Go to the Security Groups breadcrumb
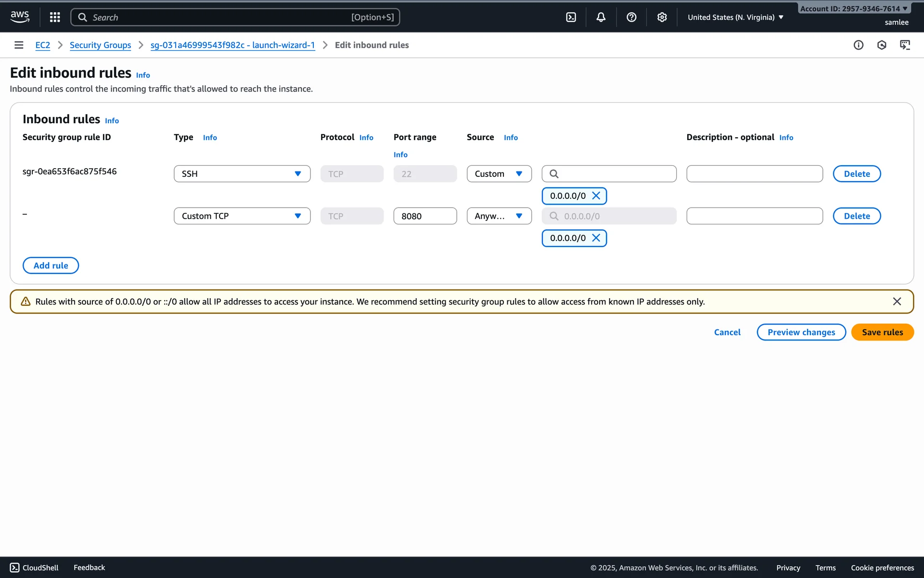The width and height of the screenshot is (924, 578). point(100,45)
